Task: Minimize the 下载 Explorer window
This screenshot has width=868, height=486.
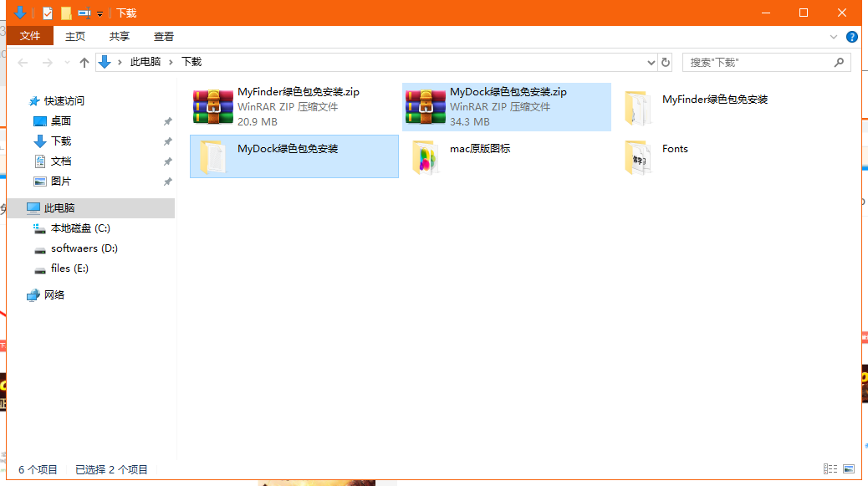Action: point(766,13)
